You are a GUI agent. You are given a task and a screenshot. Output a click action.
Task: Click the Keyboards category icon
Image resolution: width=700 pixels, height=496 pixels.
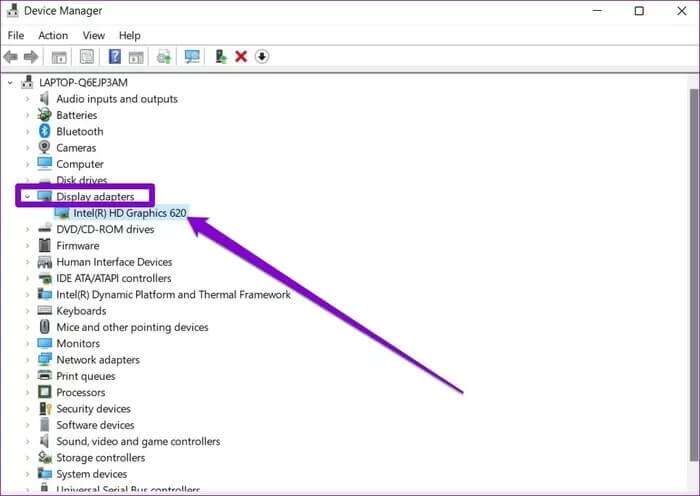pyautogui.click(x=44, y=310)
